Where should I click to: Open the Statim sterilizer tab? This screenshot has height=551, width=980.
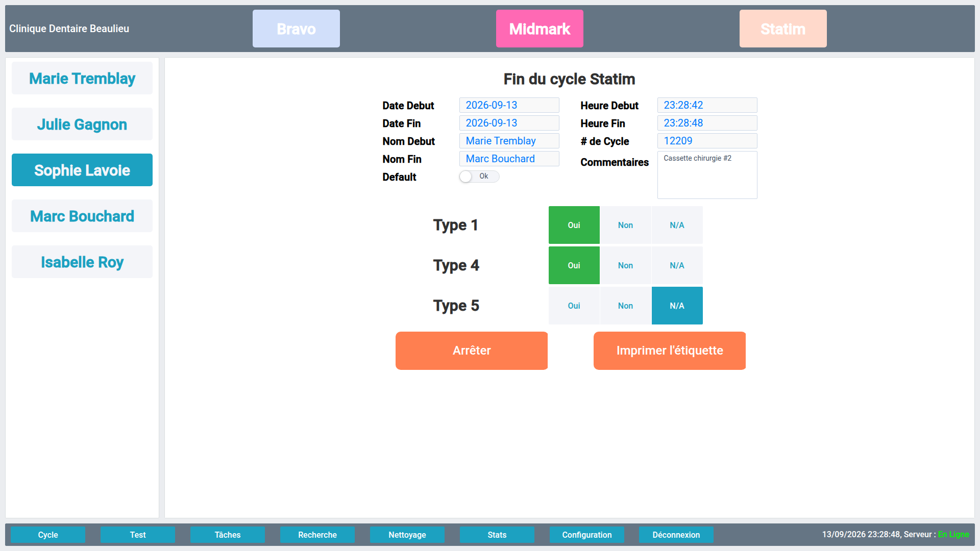(x=783, y=29)
